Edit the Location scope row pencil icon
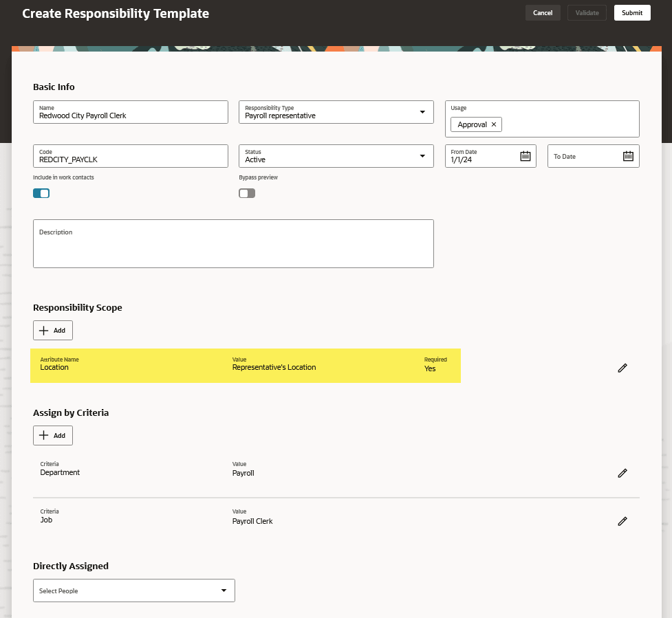Screen dimensions: 672x618 click(x=622, y=368)
